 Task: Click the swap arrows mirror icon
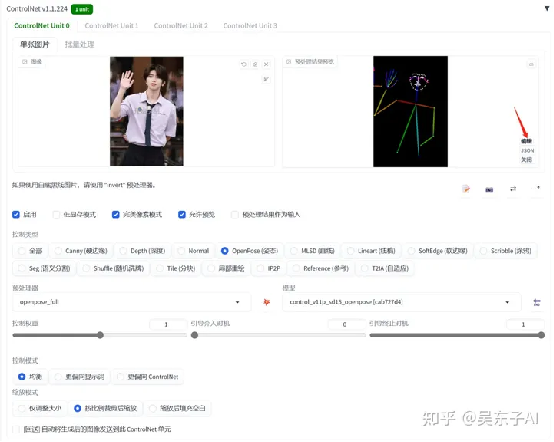513,189
